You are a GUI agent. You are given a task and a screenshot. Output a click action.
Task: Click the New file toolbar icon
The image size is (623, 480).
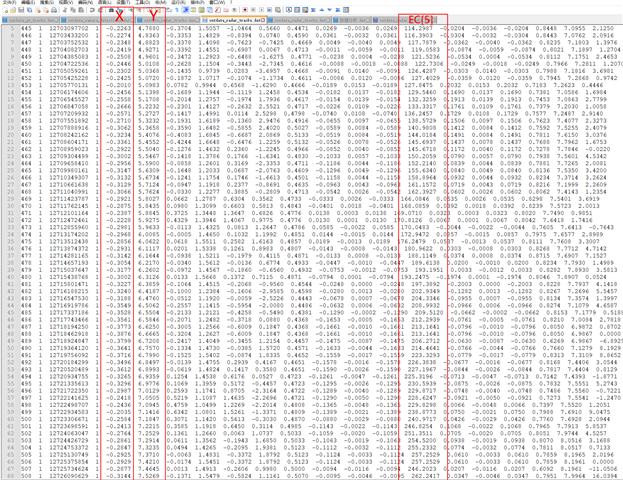pos(5,10)
